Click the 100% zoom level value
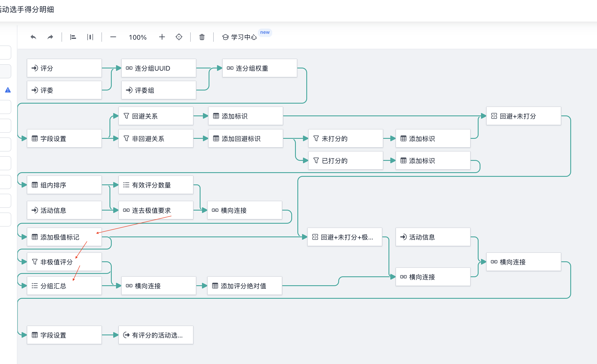Image resolution: width=597 pixels, height=364 pixels. coord(138,37)
